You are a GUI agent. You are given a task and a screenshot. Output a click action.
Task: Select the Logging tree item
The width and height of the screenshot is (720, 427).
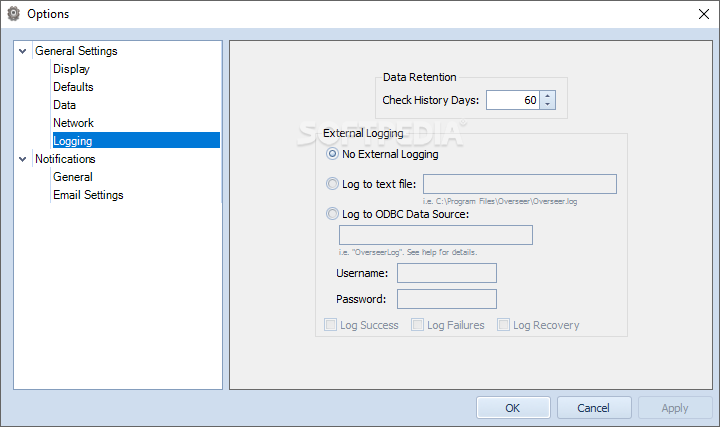pyautogui.click(x=136, y=140)
